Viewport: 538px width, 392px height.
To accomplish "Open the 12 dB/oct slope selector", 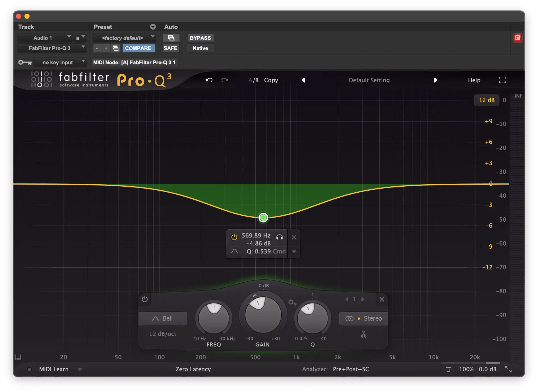I will [x=163, y=334].
